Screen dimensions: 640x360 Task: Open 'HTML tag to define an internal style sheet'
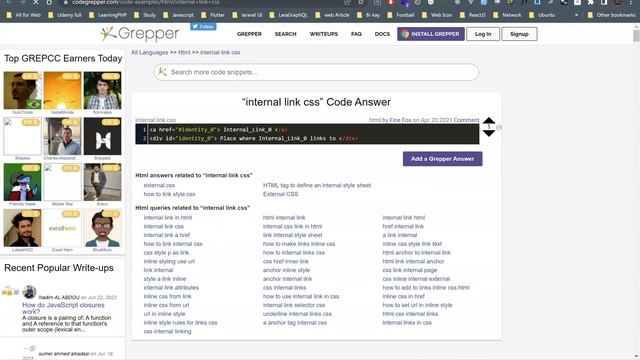point(317,185)
